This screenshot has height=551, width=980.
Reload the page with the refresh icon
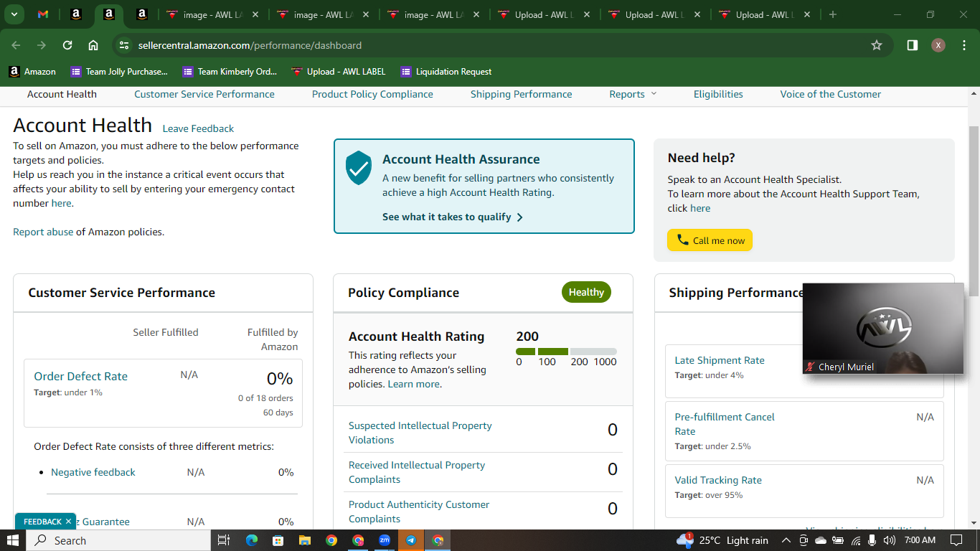tap(67, 45)
